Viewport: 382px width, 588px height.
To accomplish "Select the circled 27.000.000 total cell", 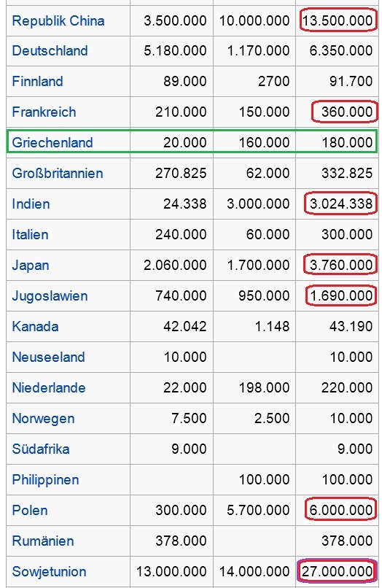I will coord(337,571).
